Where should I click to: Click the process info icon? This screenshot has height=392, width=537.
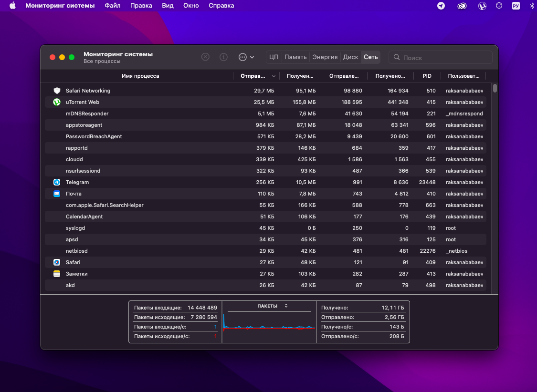coord(223,57)
